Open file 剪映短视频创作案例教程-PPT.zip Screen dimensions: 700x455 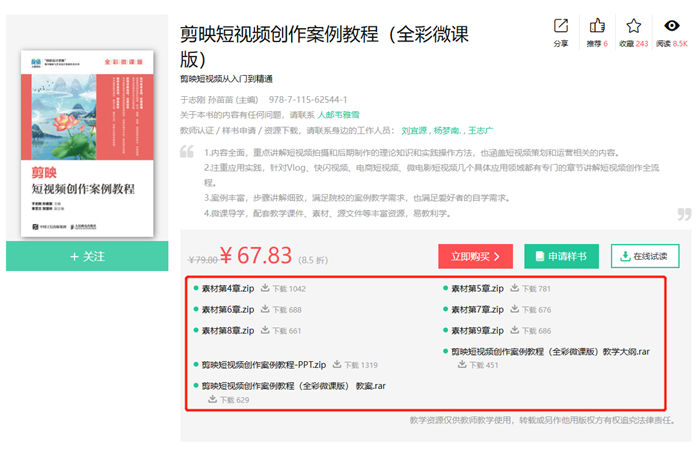(x=264, y=365)
